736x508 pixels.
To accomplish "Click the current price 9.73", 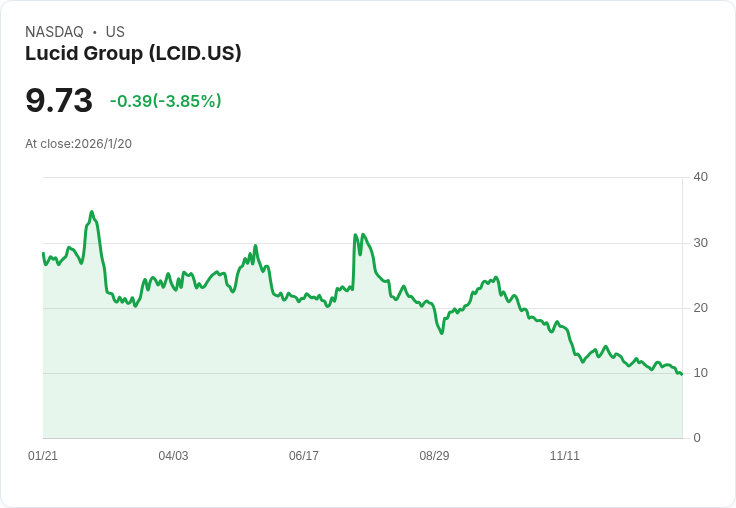I will (x=59, y=101).
